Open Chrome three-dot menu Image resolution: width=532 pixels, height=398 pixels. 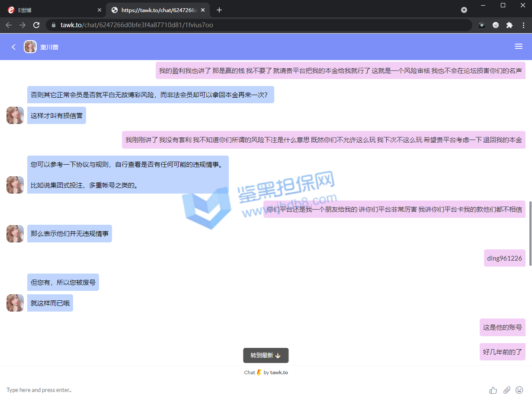(523, 25)
